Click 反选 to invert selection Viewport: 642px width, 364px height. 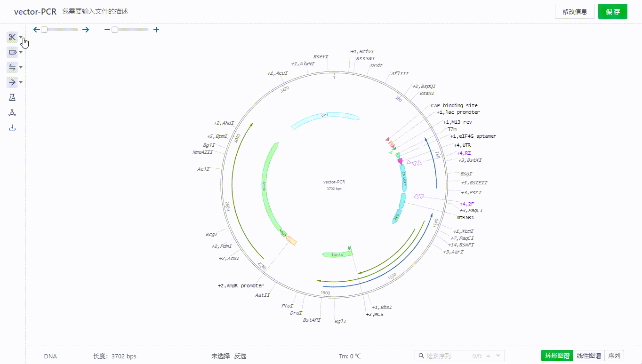click(240, 356)
